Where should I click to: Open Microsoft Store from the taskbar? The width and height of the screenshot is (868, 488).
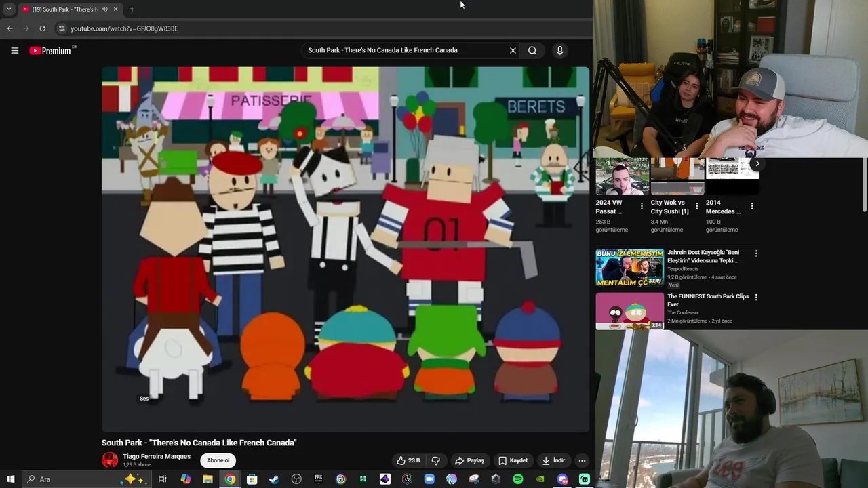click(x=252, y=479)
